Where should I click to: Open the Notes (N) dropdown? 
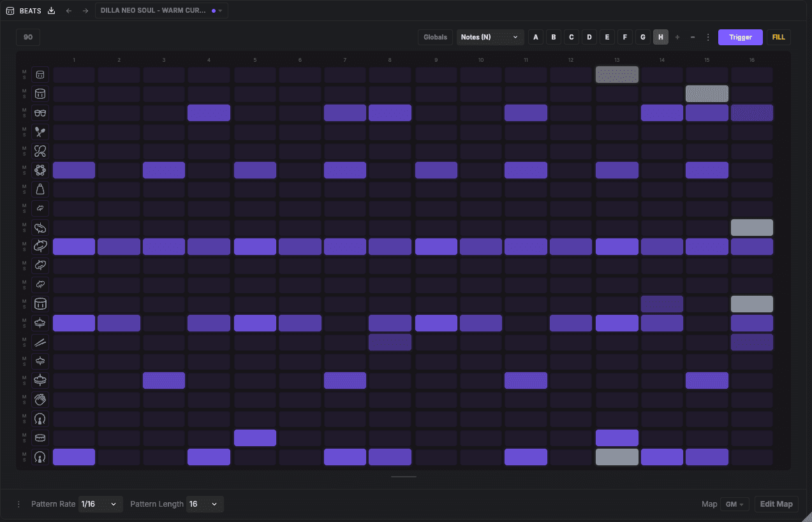pos(490,37)
